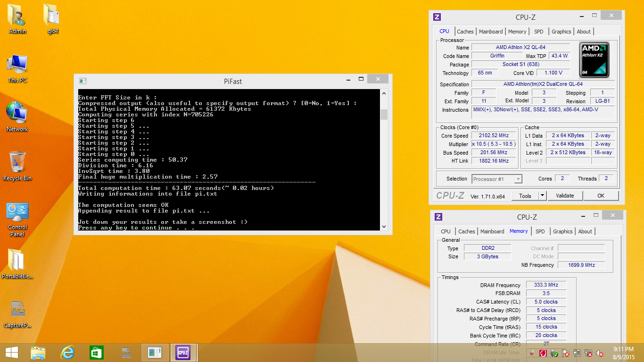644x362 pixels.
Task: Switch to the CPU-Z taskbar button
Action: tap(183, 353)
